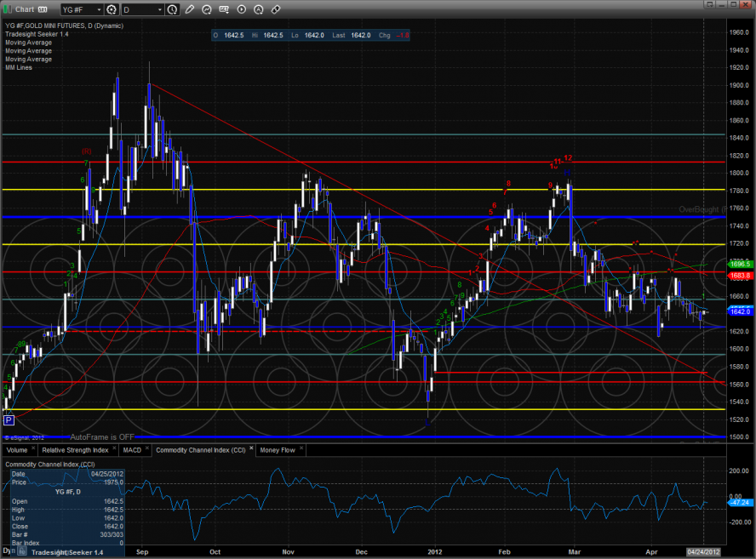Open the MACD tab

coord(131,448)
